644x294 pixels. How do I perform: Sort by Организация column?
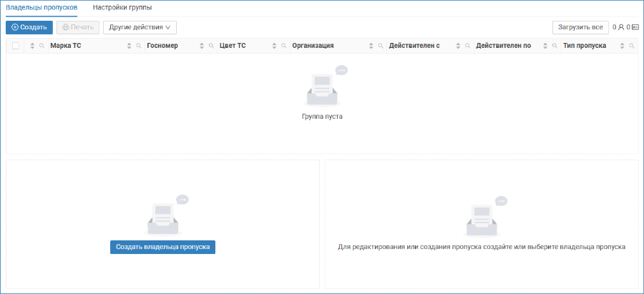tap(371, 46)
